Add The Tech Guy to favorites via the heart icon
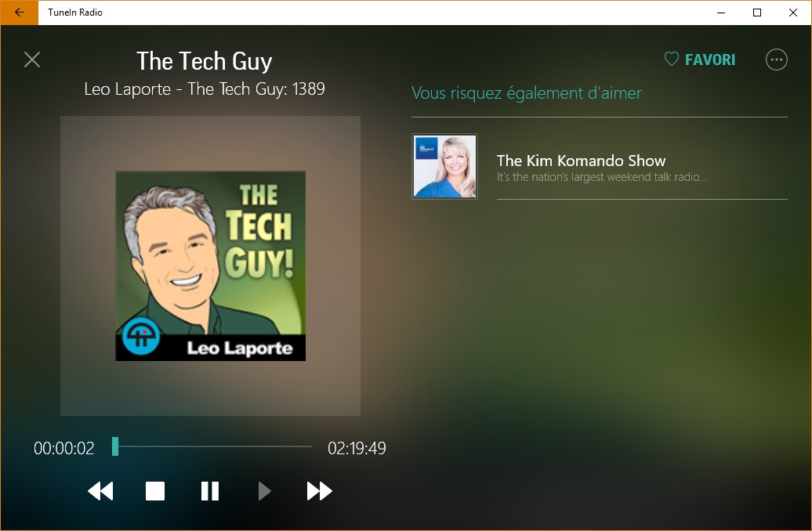Viewport: 812px width, 531px height. 671,59
